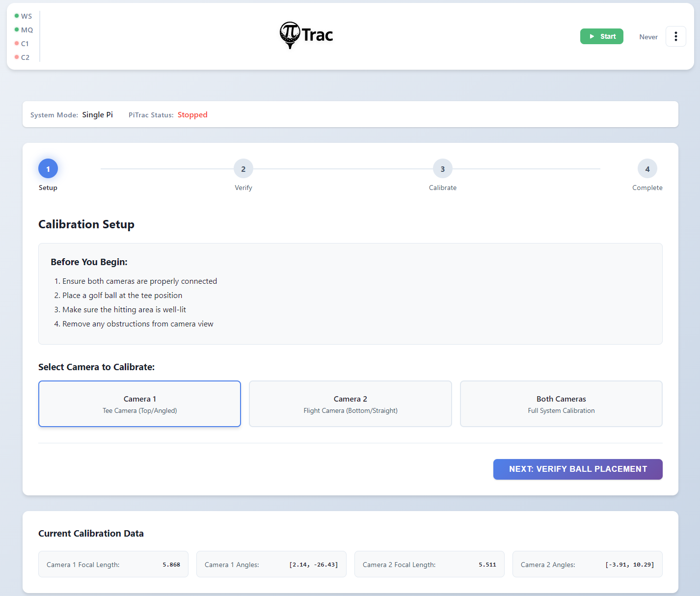Select Camera 1 Tee Camera option
This screenshot has width=700, height=596.
pos(139,404)
